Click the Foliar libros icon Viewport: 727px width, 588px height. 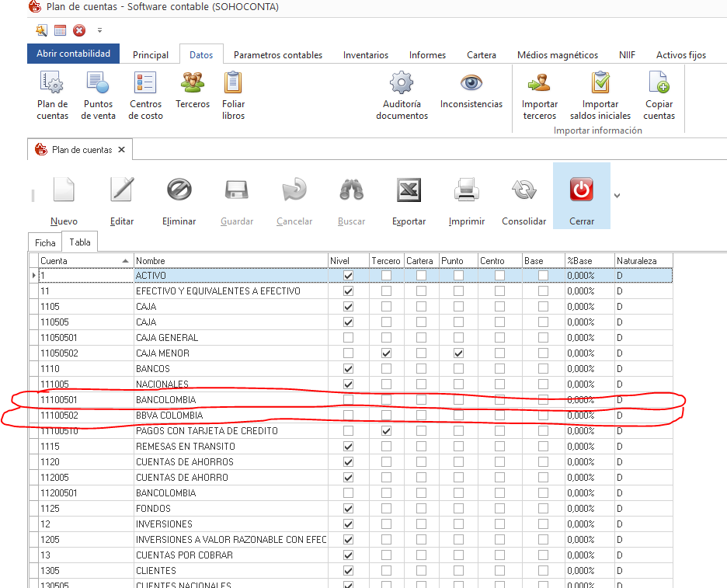coord(233,83)
